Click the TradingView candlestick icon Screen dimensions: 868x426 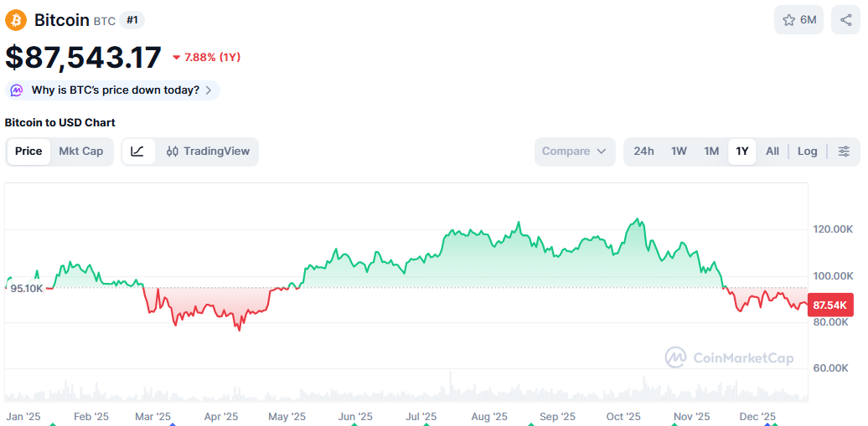(x=173, y=151)
